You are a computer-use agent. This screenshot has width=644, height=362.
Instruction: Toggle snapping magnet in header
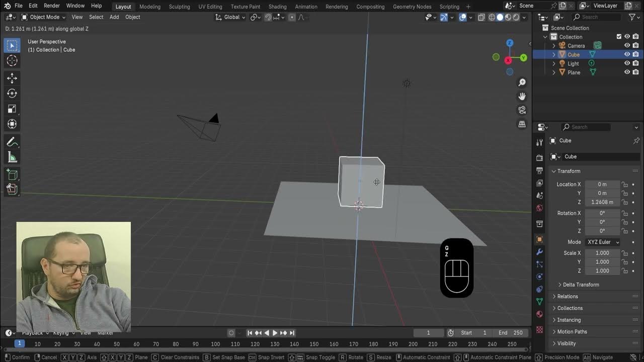tap(268, 17)
